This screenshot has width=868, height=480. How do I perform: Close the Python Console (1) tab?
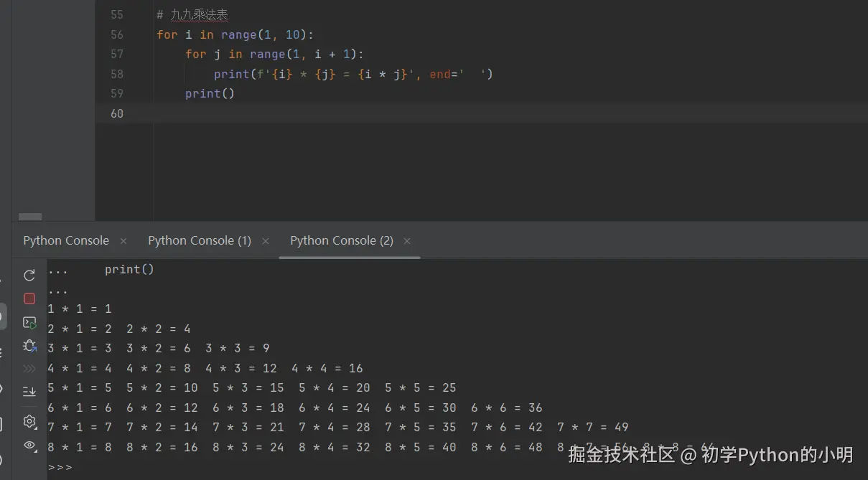[266, 241]
